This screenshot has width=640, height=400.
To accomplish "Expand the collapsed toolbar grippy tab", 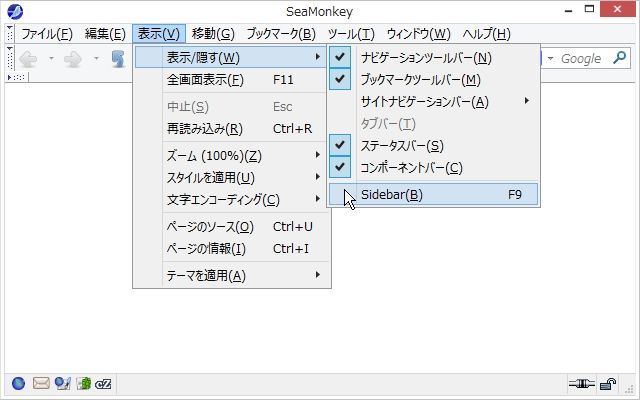I will click(x=17, y=77).
